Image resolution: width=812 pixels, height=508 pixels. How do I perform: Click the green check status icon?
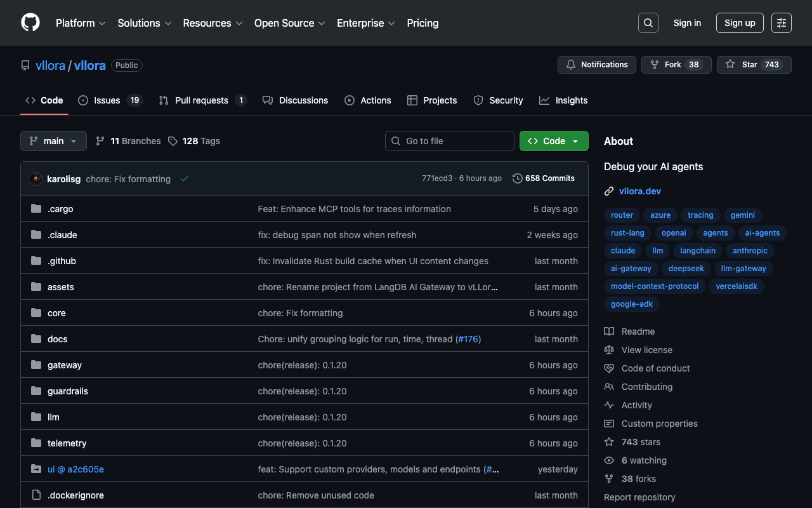(x=185, y=179)
